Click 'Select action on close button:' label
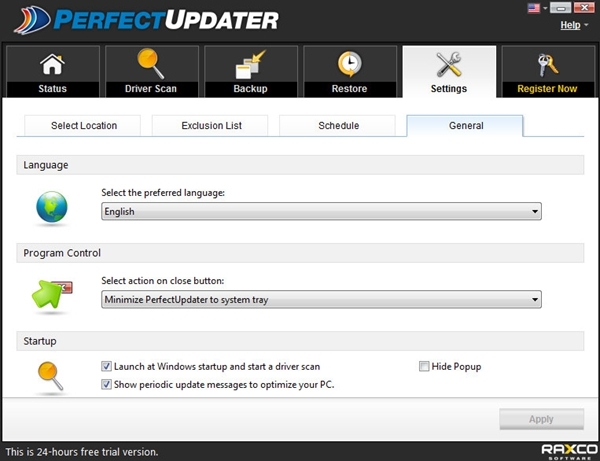Screen dimensions: 600x461 (163, 281)
